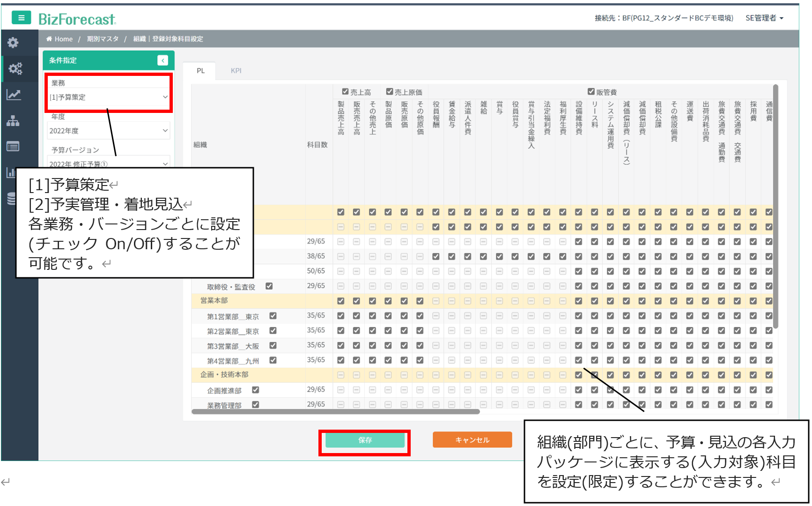This screenshot has height=506, width=812.
Task: Open the line chart icon in sidebar
Action: coord(13,95)
